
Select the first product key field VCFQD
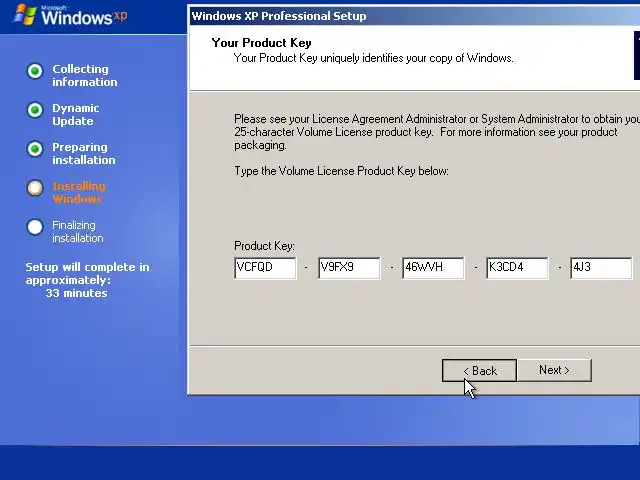pyautogui.click(x=265, y=268)
